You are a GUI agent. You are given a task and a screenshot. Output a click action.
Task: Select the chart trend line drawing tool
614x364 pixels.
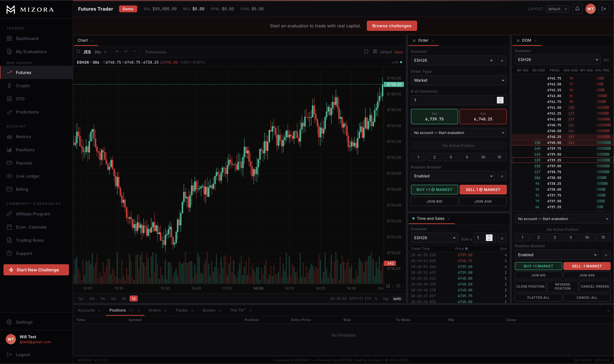pyautogui.click(x=126, y=52)
